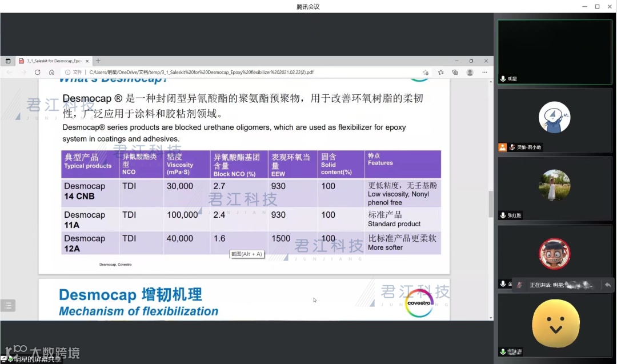This screenshot has width=617, height=364.
Task: Select the cartoon character avatar tile
Action: [555, 254]
